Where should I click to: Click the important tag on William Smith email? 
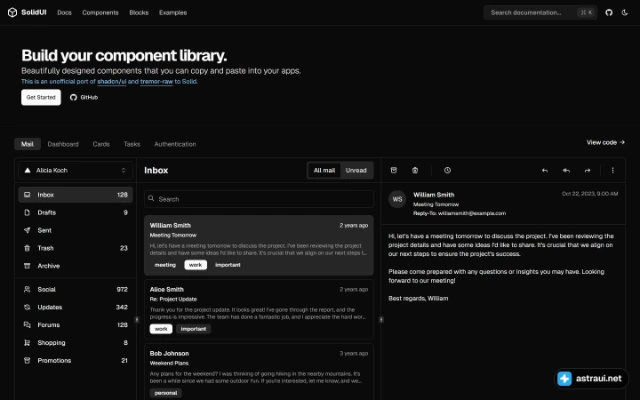pyautogui.click(x=228, y=265)
